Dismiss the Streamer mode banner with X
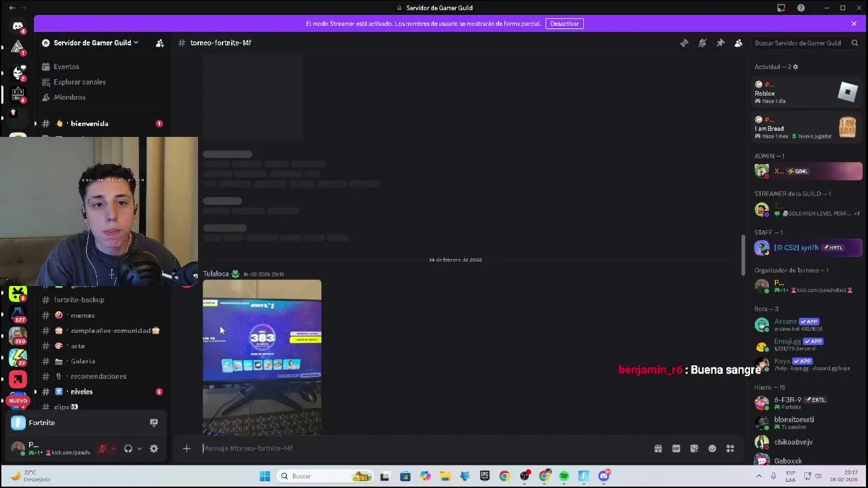 tap(854, 24)
